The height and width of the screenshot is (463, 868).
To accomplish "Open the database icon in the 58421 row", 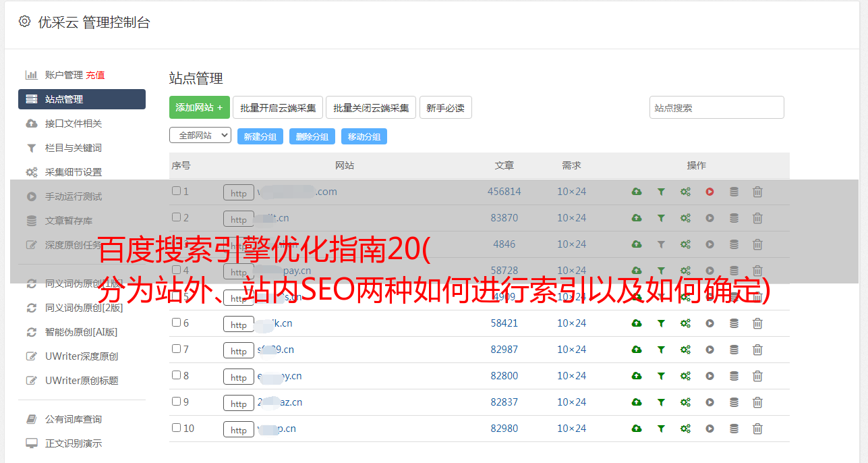I will (734, 323).
